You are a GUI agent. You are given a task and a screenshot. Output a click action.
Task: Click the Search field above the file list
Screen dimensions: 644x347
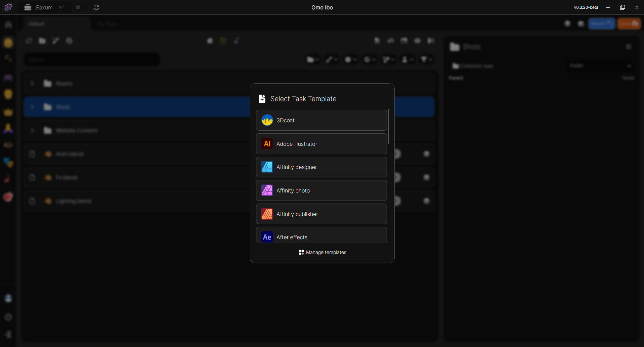[92, 60]
